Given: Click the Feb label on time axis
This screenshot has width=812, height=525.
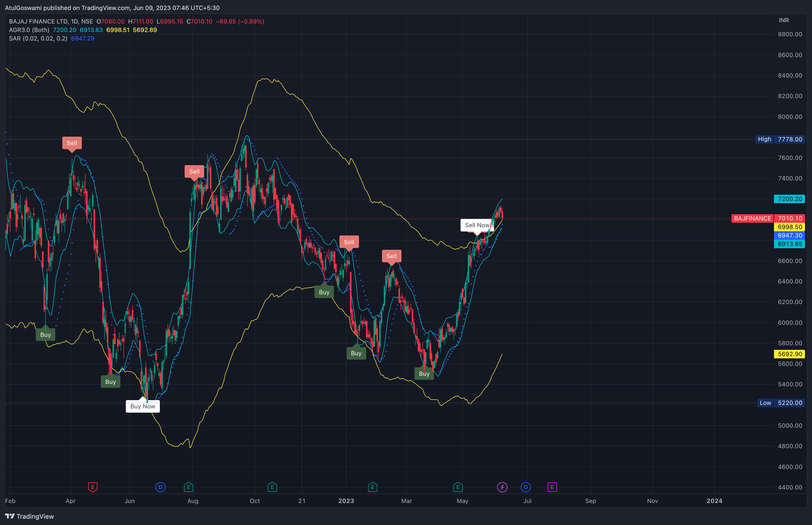Looking at the screenshot, I should [10, 501].
